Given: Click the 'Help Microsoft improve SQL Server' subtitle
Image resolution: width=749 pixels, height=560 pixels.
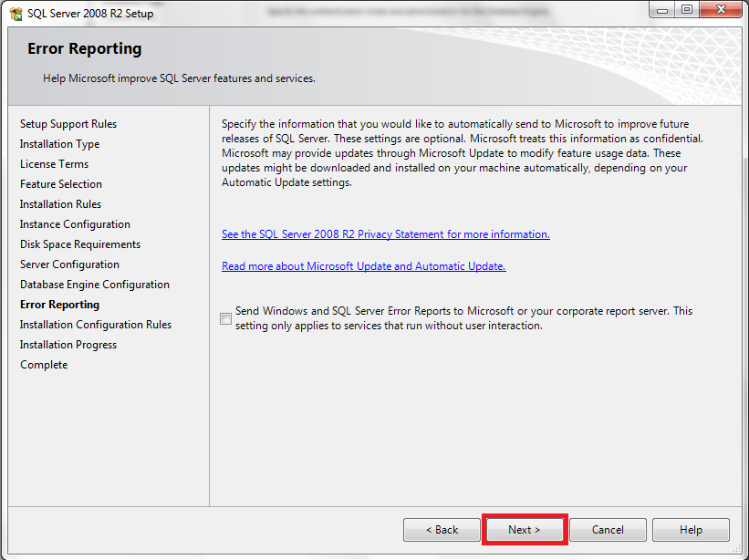Looking at the screenshot, I should (179, 78).
